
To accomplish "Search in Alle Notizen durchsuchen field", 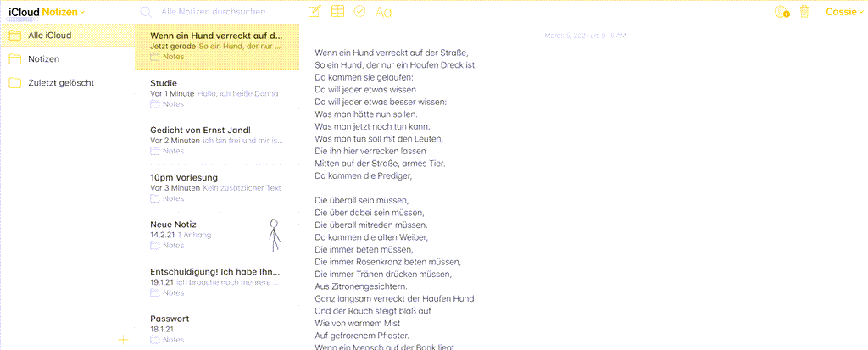I will pyautogui.click(x=213, y=12).
